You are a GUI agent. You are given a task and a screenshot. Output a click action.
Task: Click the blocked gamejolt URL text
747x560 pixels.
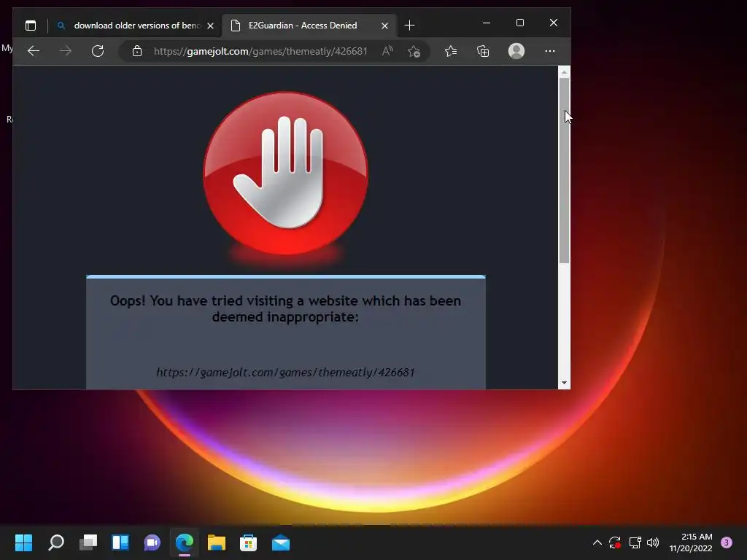click(x=285, y=373)
